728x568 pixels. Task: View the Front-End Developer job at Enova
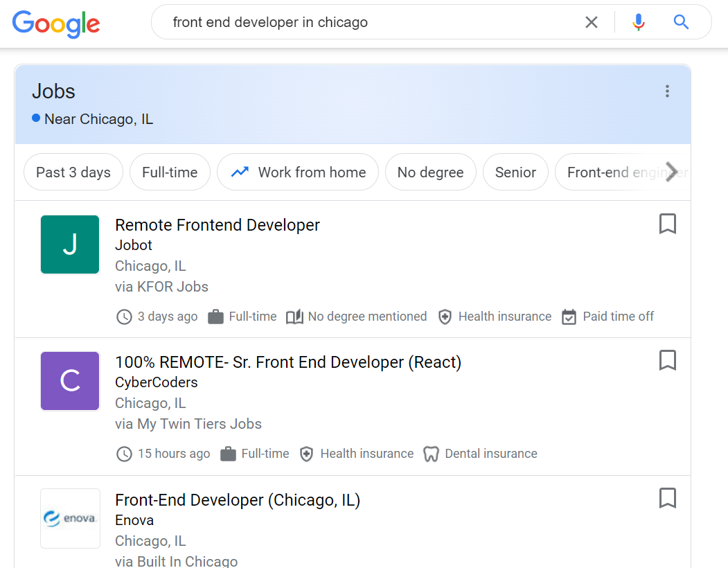238,499
